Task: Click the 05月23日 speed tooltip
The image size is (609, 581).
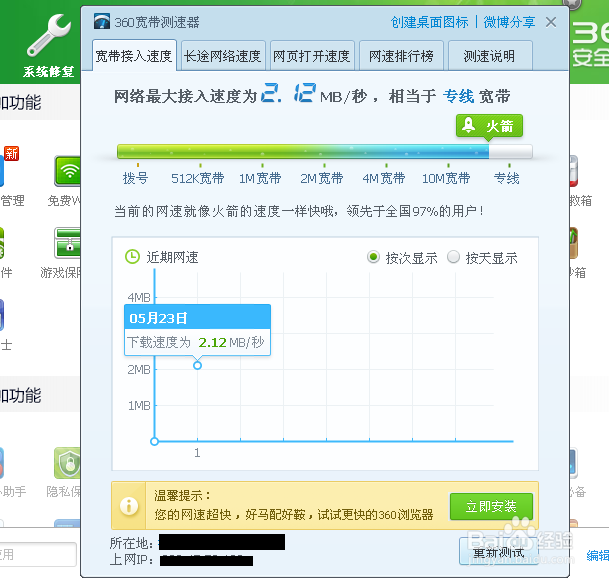Action: point(197,330)
